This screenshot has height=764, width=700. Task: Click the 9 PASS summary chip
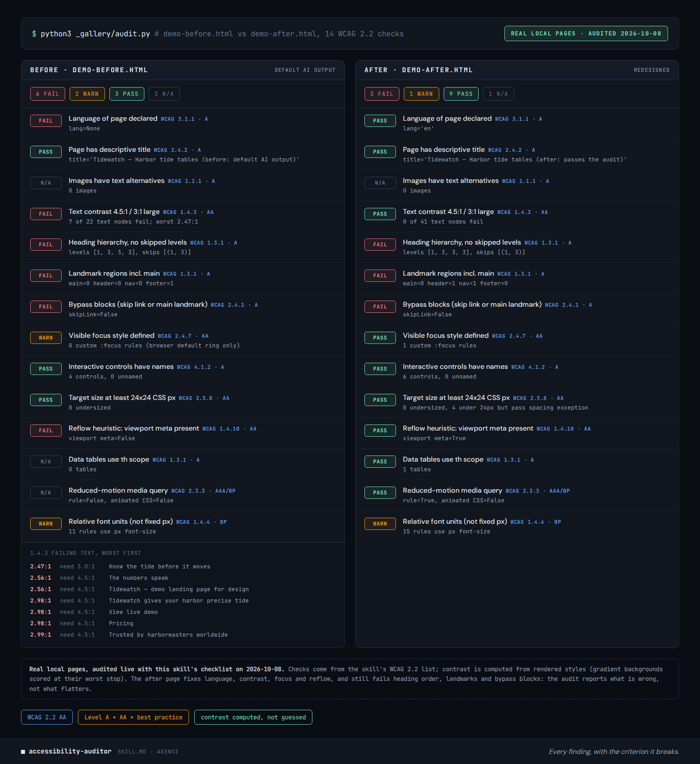click(461, 94)
